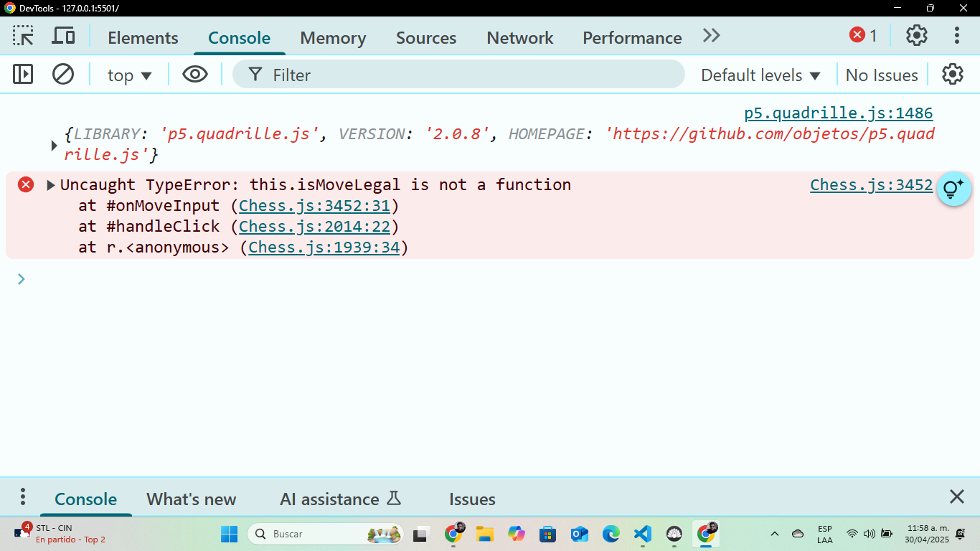Screen dimensions: 980x551
Task: Click the OneDrive cloud tray icon
Action: coord(798,534)
